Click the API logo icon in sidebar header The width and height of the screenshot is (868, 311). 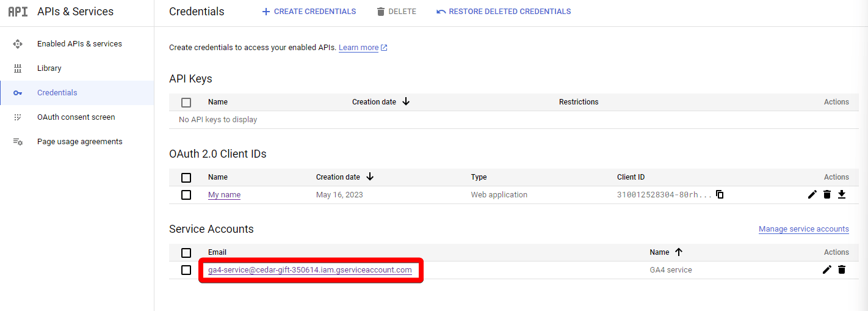(18, 12)
